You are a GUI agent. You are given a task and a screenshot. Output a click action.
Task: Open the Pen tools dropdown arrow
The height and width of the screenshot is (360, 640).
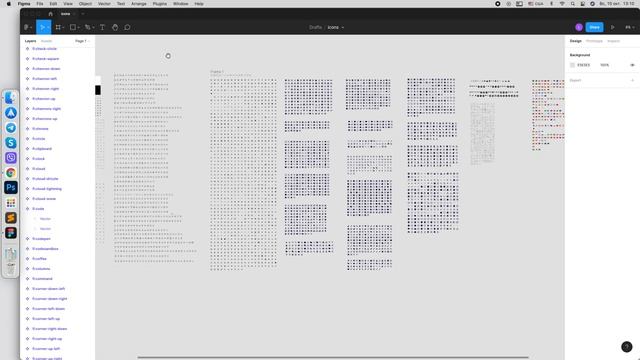pos(93,27)
